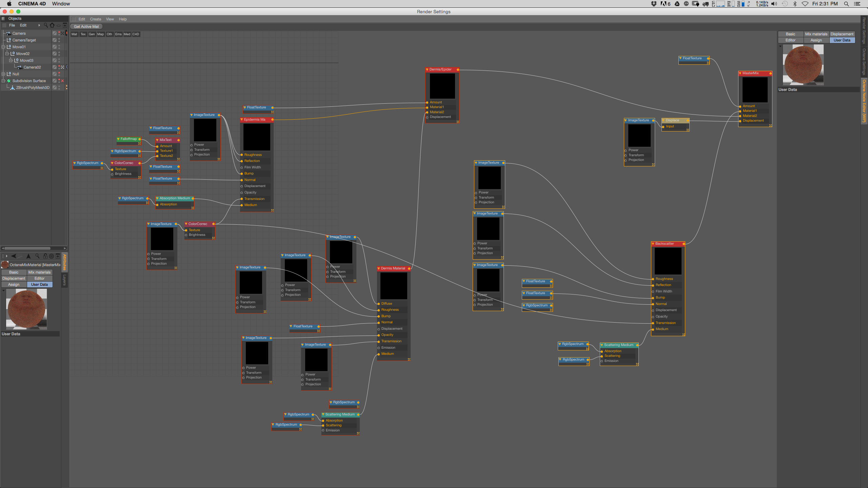Toggle the red X on Subdivision Surface
Viewport: 868px width, 488px height.
[62, 81]
